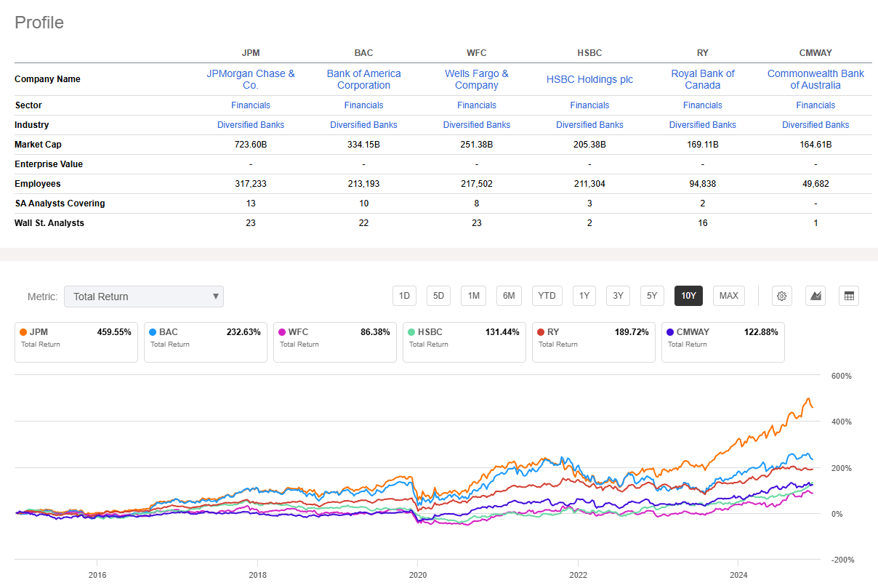Switch to area chart view icon
Screen dimensions: 878x588
[815, 296]
